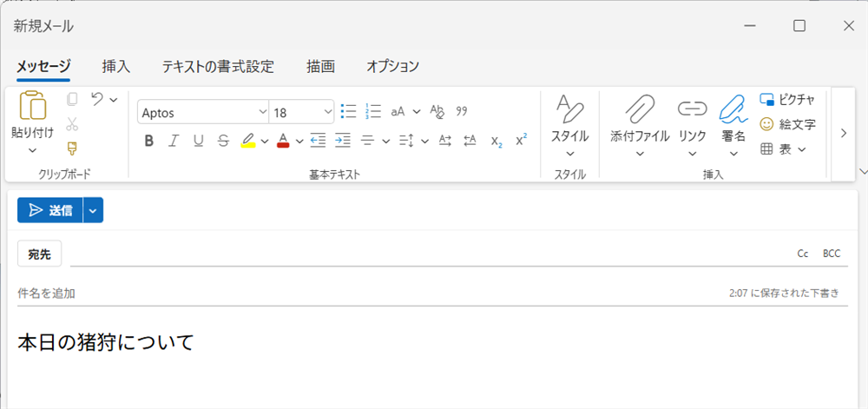
Task: Click the Styles pen icon
Action: coord(569,109)
